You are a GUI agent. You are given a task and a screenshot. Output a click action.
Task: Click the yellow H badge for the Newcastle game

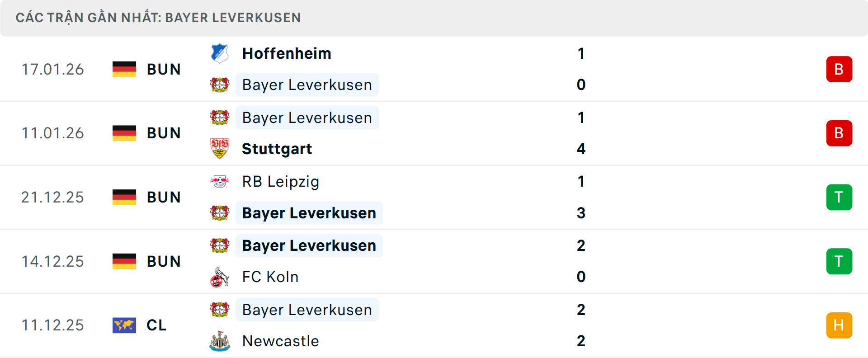click(839, 325)
